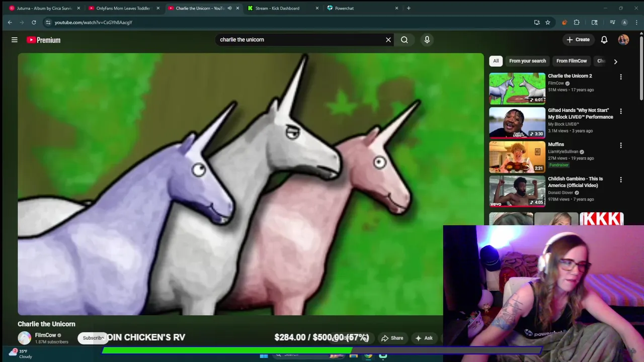Open the weather widget showing 35°F Cloudy
Screen dimensions: 644x362
coord(20,354)
